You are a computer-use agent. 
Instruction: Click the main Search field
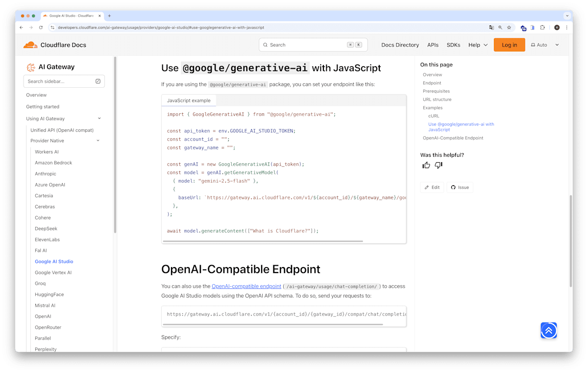(x=313, y=45)
